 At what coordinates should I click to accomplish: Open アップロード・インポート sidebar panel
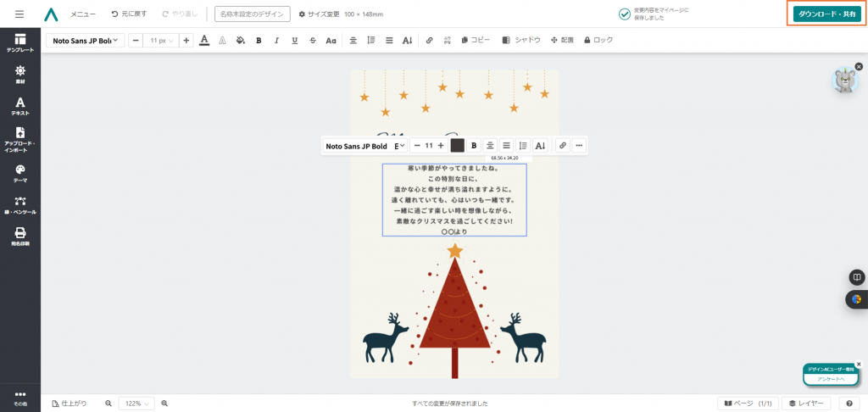pos(20,140)
